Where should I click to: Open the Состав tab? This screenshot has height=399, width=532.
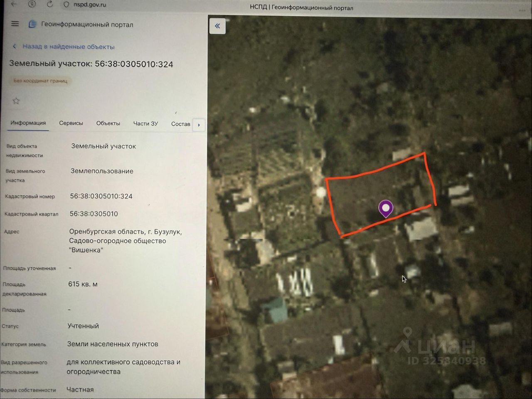click(181, 124)
